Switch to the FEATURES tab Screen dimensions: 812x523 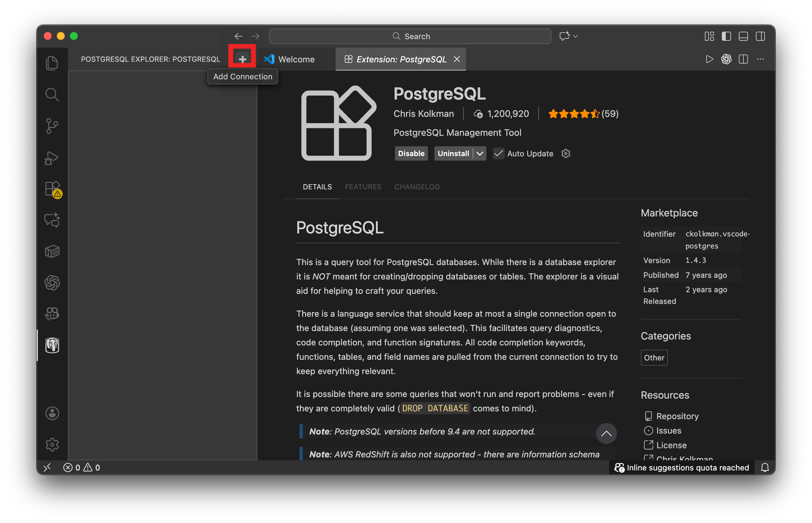[363, 187]
